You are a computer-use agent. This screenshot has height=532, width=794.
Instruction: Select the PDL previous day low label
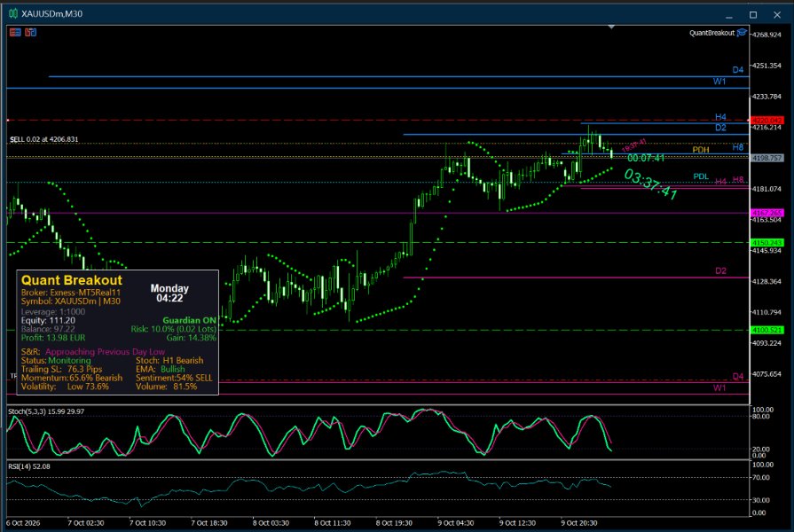(701, 176)
